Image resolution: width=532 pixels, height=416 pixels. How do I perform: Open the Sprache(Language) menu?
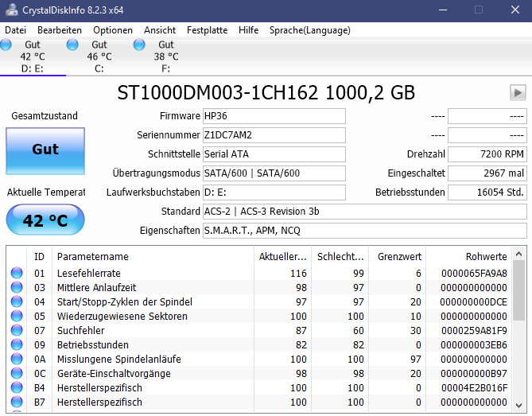coord(310,30)
